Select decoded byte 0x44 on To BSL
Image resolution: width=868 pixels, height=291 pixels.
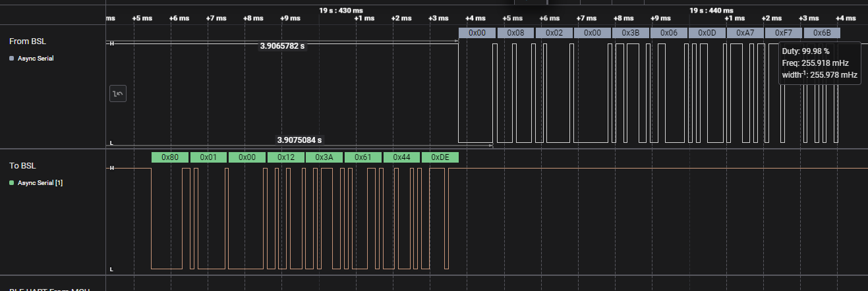point(401,157)
